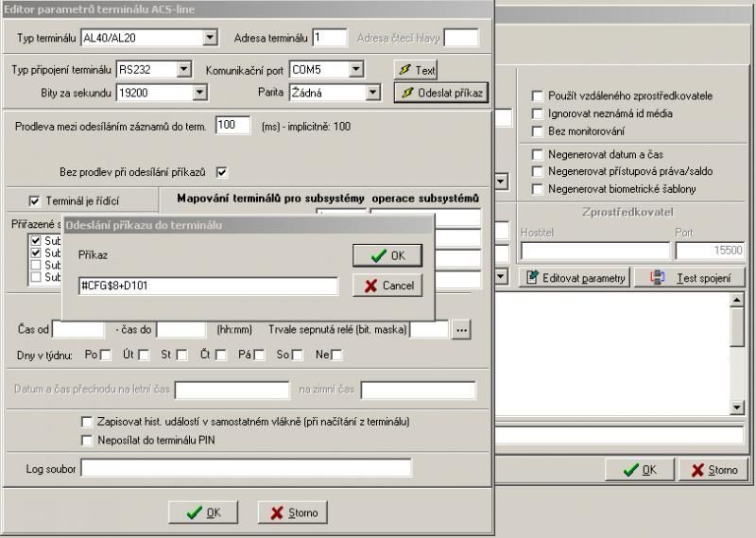Click the Příkaz command input field
This screenshot has height=538, width=756.
click(x=208, y=286)
